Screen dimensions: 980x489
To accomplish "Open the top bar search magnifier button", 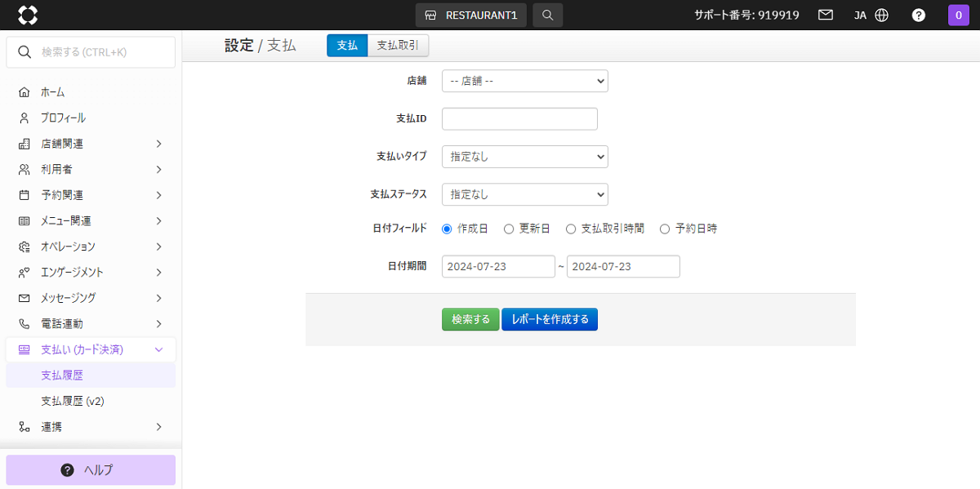I will point(548,15).
